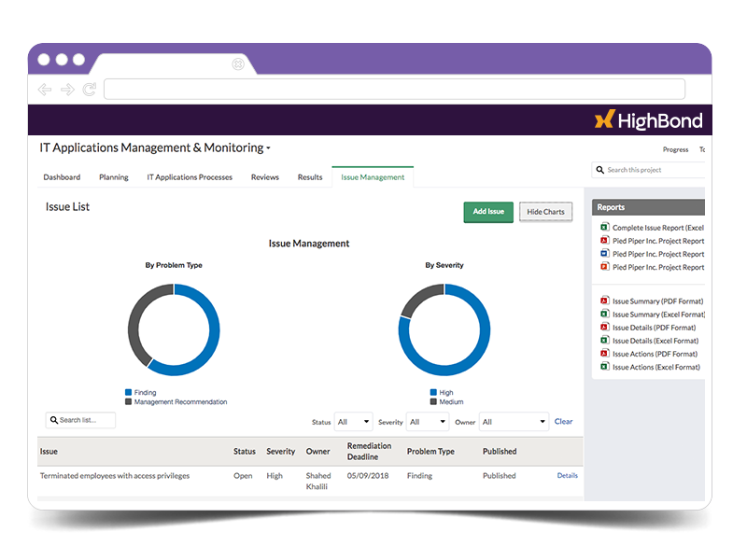The width and height of the screenshot is (747, 560).
Task: Click the Remediation Deadline column header
Action: pyautogui.click(x=369, y=452)
